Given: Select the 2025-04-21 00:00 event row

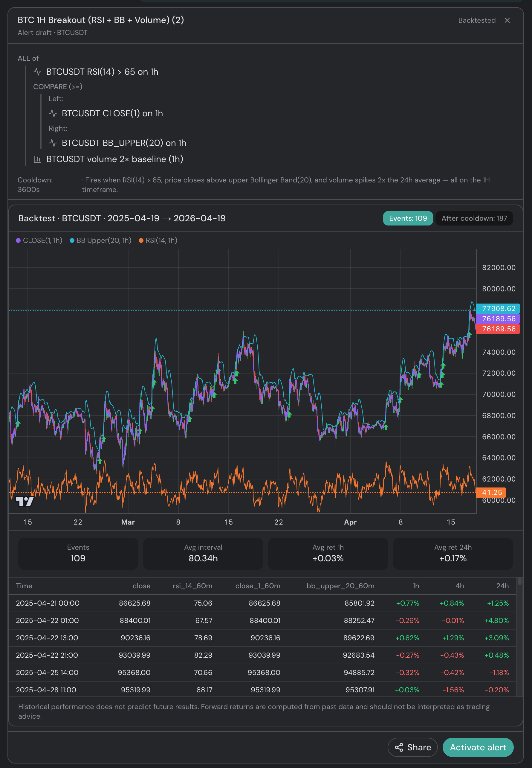Looking at the screenshot, I should 262,603.
